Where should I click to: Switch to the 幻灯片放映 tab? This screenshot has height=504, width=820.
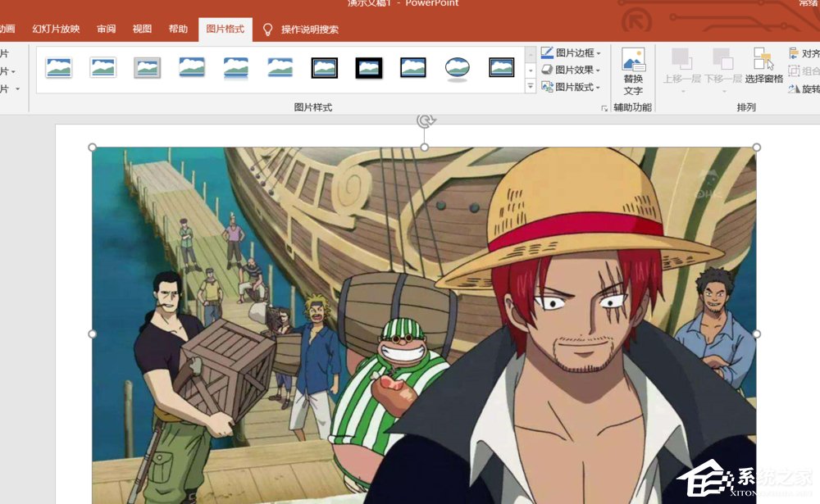pyautogui.click(x=56, y=30)
